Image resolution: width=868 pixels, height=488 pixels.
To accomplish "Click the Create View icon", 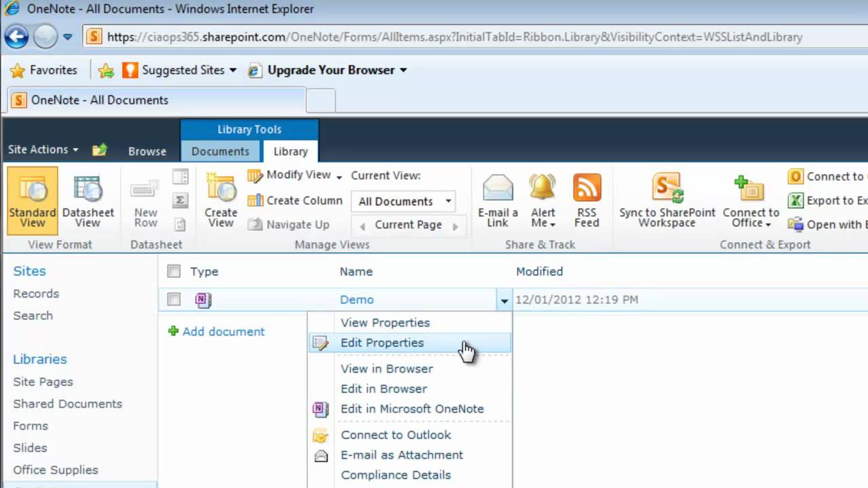I will (220, 200).
